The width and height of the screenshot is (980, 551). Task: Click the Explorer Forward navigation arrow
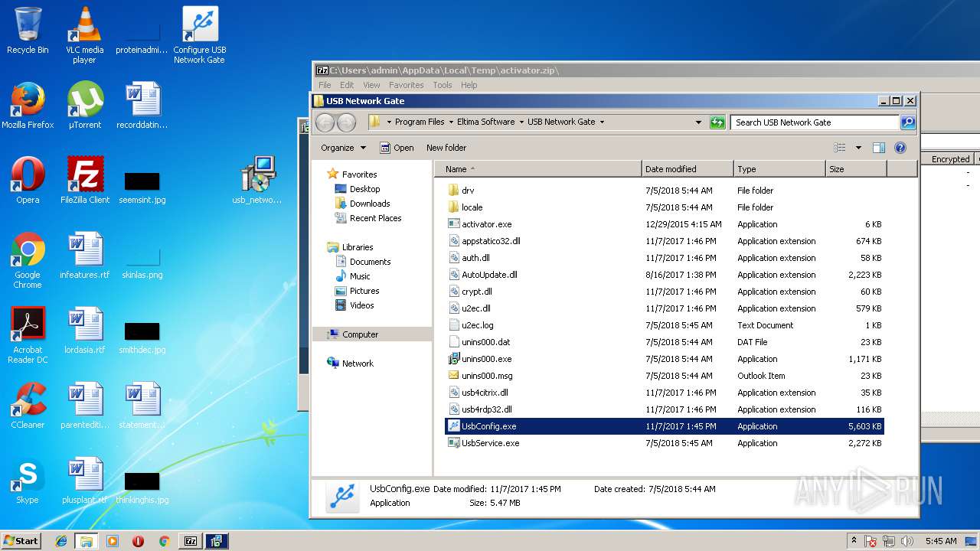click(x=346, y=122)
